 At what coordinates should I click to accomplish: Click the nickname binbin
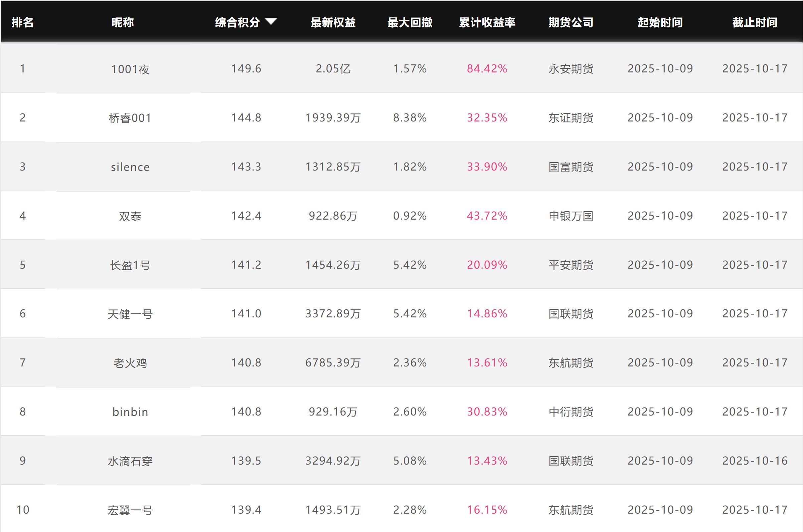coord(130,412)
